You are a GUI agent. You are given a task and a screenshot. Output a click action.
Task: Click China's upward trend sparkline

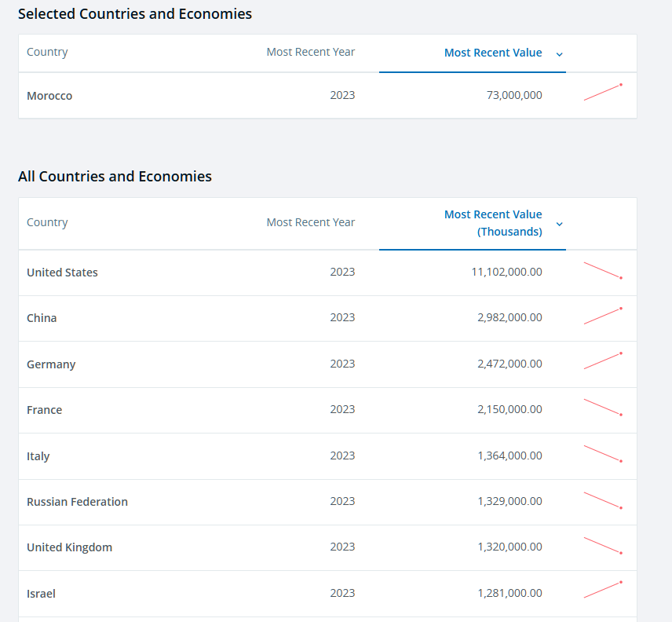[x=602, y=316]
